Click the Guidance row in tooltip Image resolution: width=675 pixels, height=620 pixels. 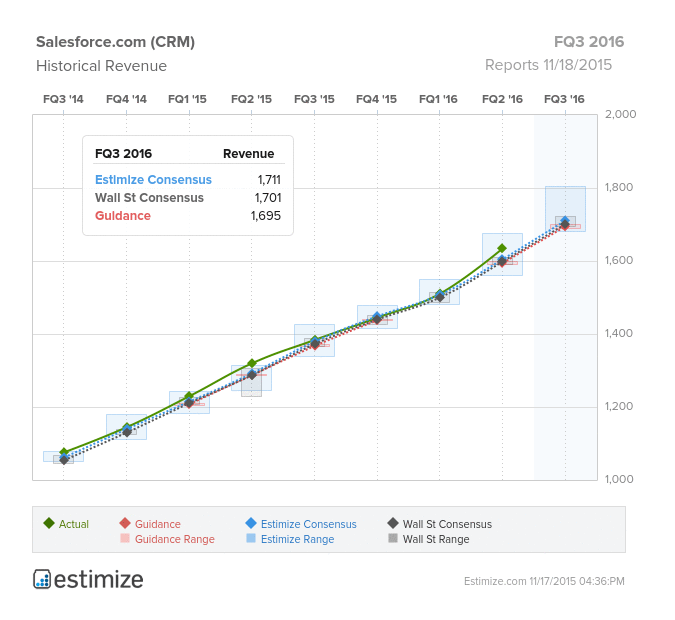188,216
